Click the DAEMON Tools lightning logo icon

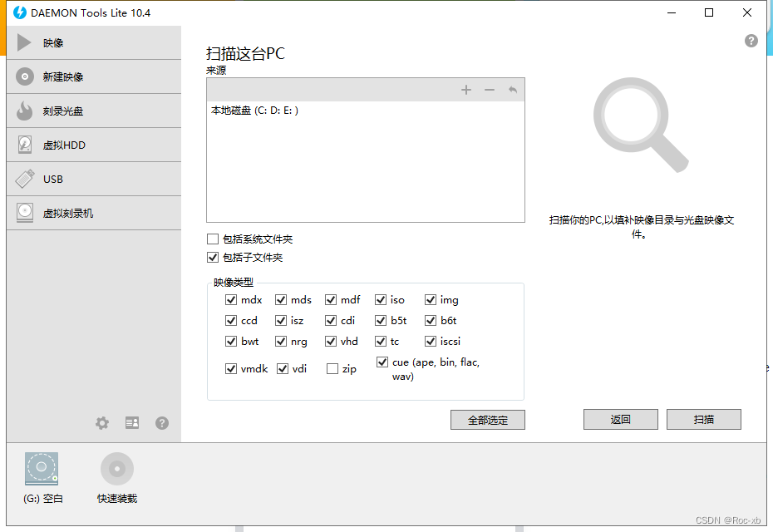coord(20,12)
